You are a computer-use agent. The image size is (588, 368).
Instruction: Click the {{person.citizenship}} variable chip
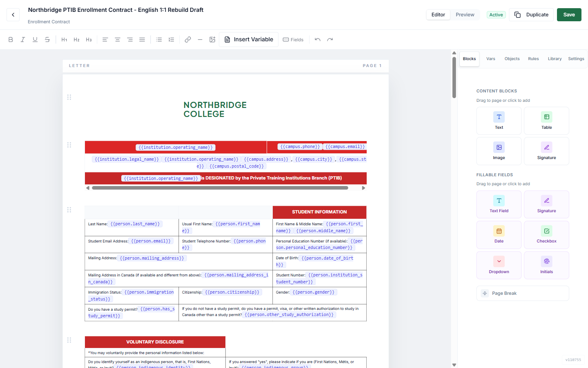point(232,292)
